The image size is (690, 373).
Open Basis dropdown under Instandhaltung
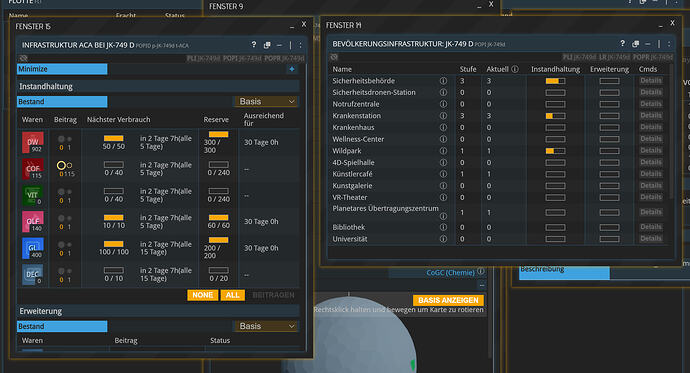(x=266, y=102)
